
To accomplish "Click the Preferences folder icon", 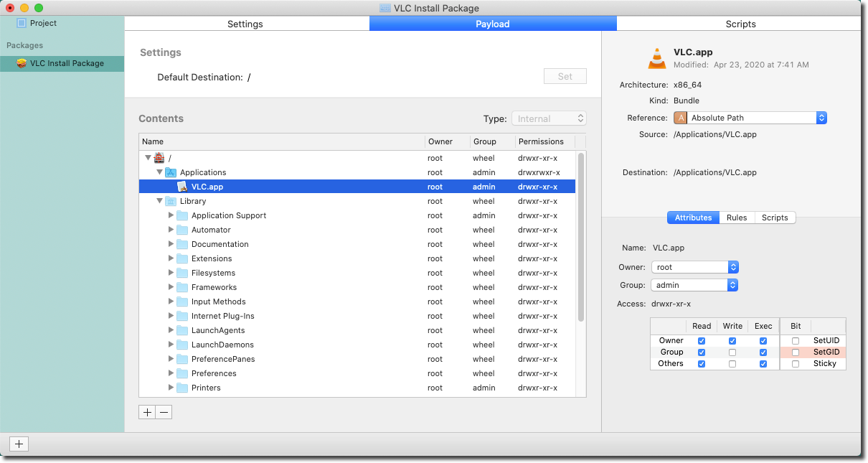I will (182, 373).
